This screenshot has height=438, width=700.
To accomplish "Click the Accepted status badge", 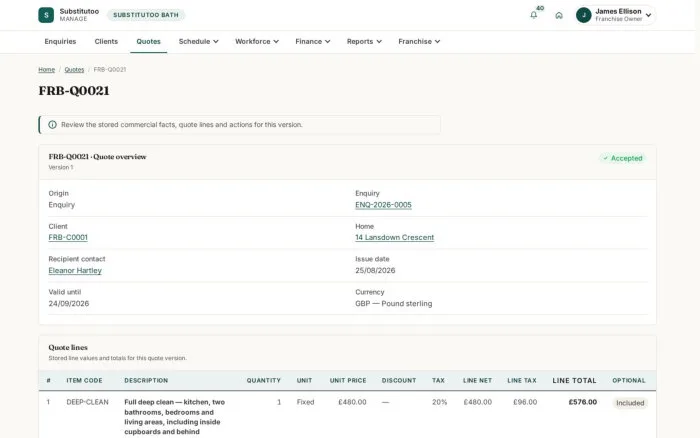I will tap(623, 159).
